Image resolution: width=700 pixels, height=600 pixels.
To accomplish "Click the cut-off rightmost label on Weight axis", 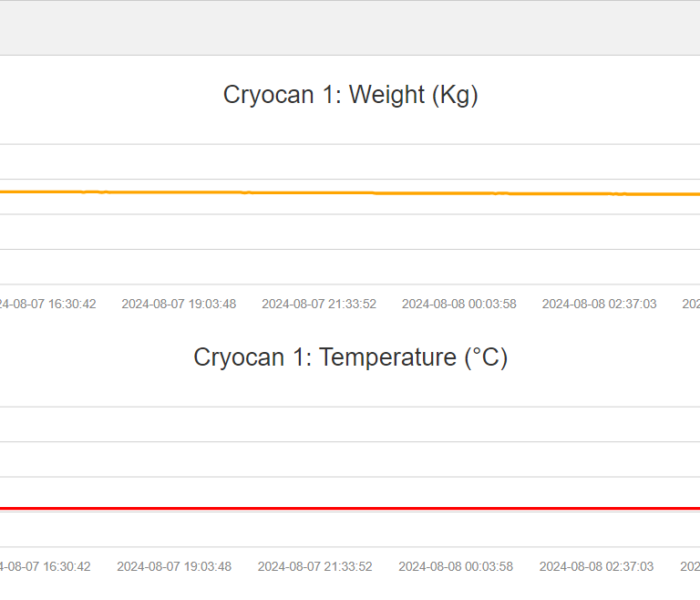I will click(692, 304).
